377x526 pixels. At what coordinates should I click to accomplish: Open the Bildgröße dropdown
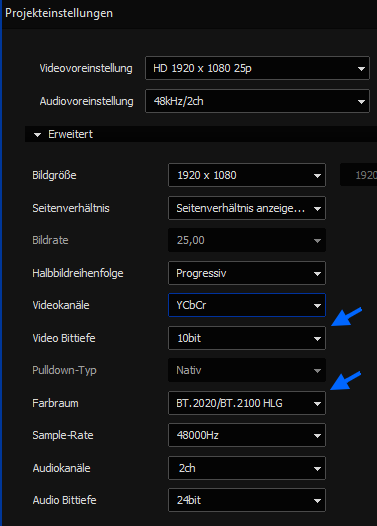coord(247,175)
